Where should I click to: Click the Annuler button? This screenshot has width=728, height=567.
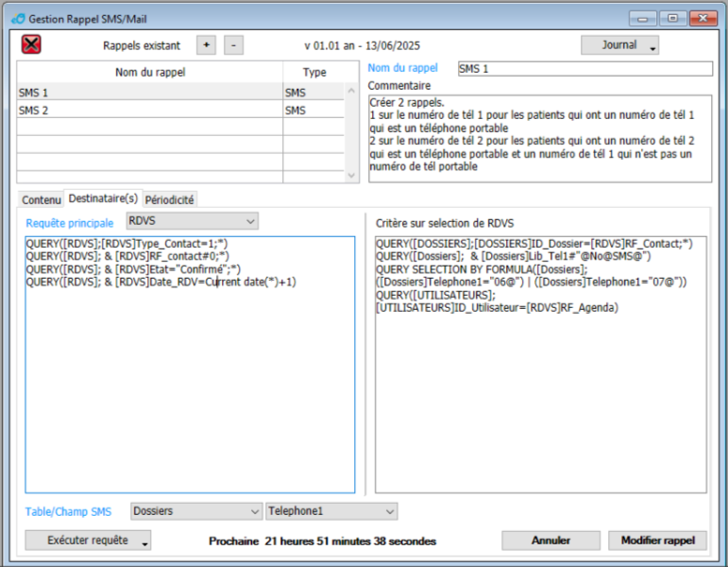(x=550, y=541)
